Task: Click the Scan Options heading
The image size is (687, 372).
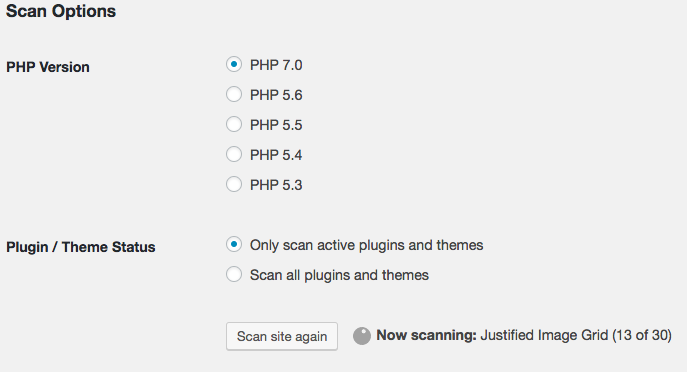Action: [61, 11]
